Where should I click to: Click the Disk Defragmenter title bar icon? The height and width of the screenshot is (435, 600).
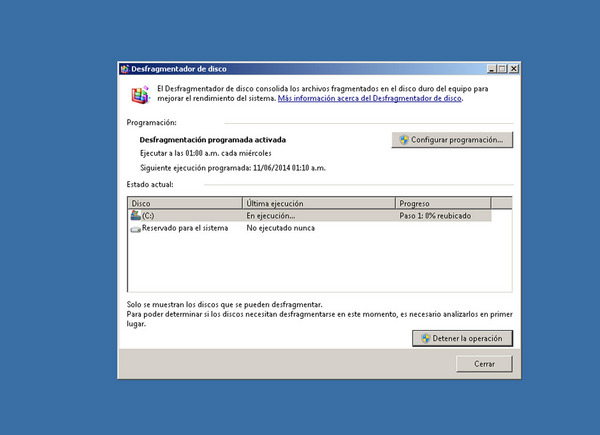(x=125, y=69)
